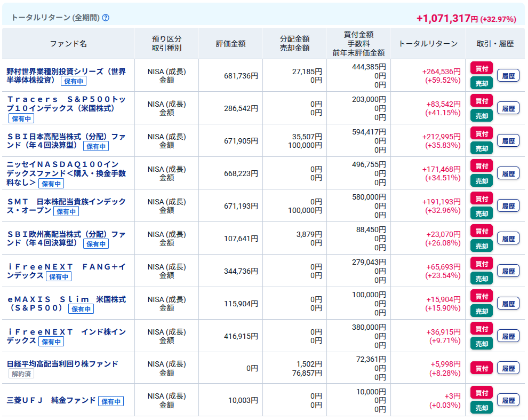The height and width of the screenshot is (420, 528).
Task: Open 履歴 on eMAXIS Slim S&P500 row
Action: (508, 304)
